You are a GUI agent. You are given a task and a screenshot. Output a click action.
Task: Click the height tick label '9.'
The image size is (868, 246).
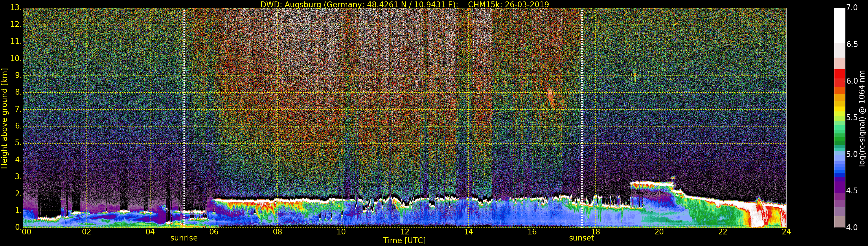pos(18,75)
